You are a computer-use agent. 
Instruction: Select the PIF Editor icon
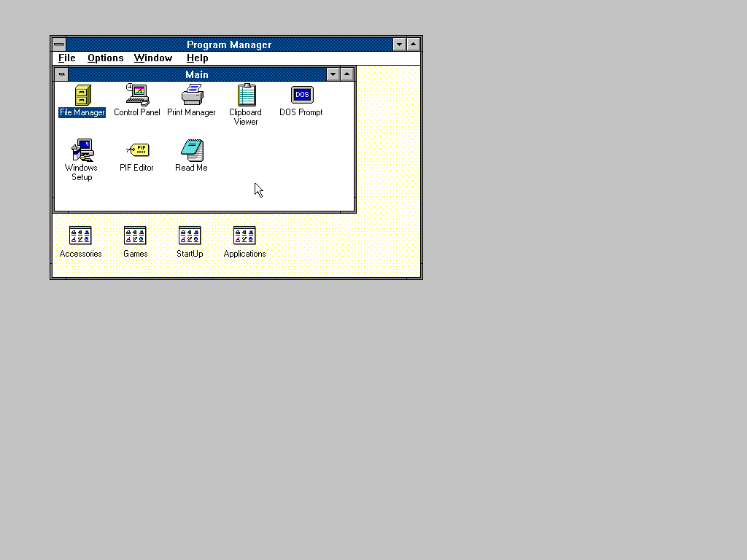pos(136,151)
